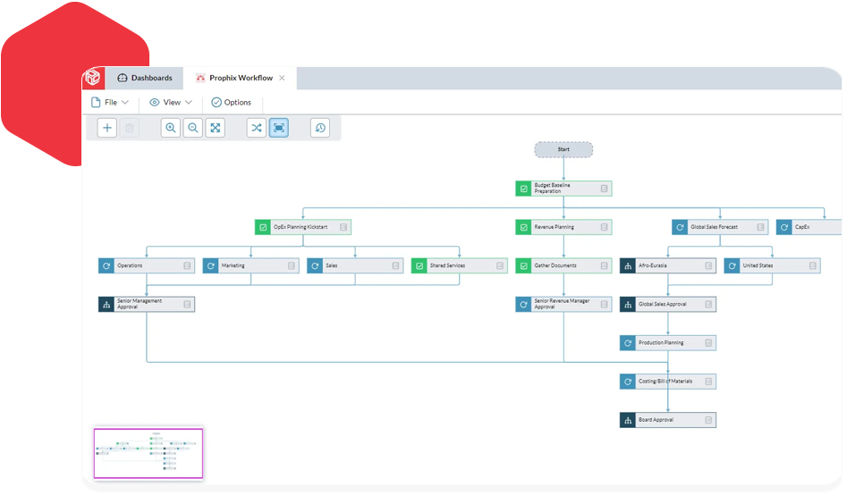Switch to the Dashboards tab
864x504 pixels.
pos(145,79)
